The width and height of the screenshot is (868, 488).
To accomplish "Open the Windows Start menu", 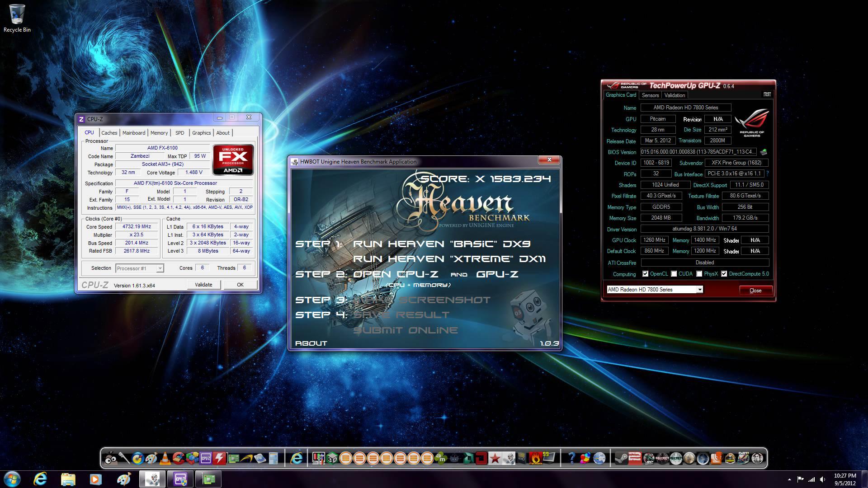I will [12, 479].
